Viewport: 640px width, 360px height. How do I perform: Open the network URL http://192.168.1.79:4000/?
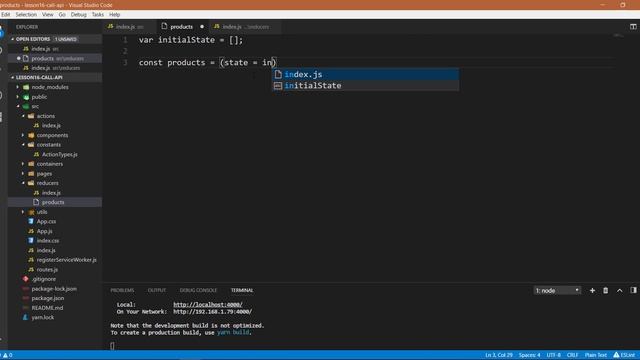pos(213,311)
